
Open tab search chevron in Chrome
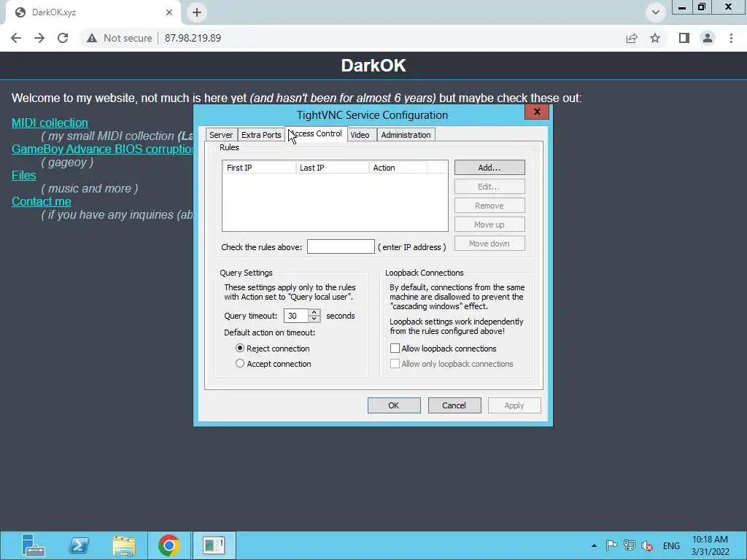656,12
